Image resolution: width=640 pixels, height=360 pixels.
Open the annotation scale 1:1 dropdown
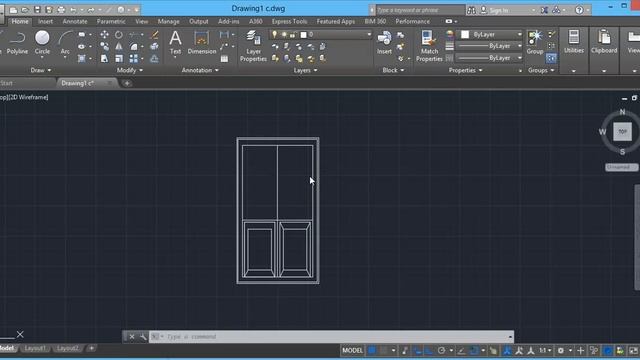pyautogui.click(x=545, y=350)
